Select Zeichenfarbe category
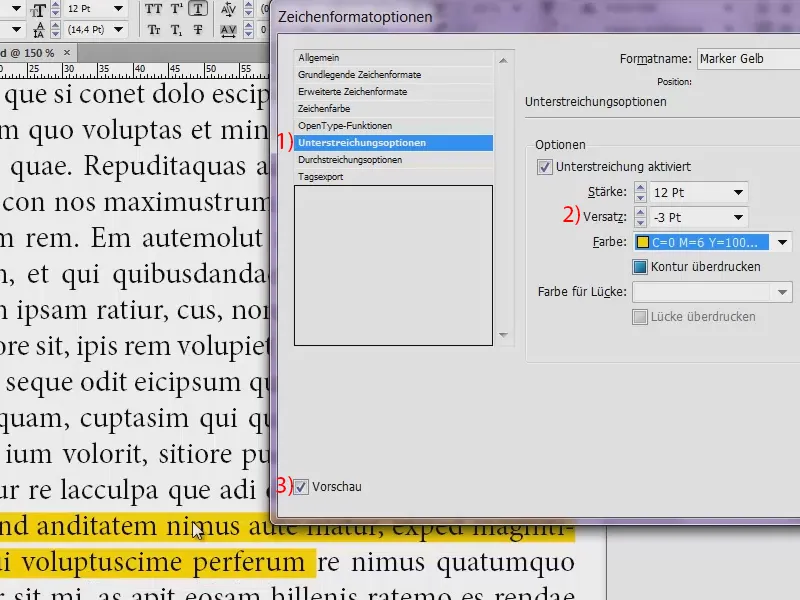 tap(393, 109)
